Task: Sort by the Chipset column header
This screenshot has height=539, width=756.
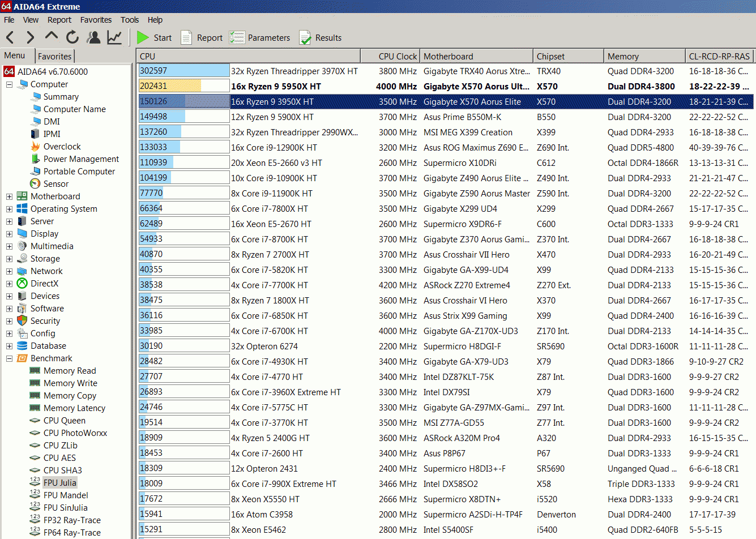Action: point(568,56)
